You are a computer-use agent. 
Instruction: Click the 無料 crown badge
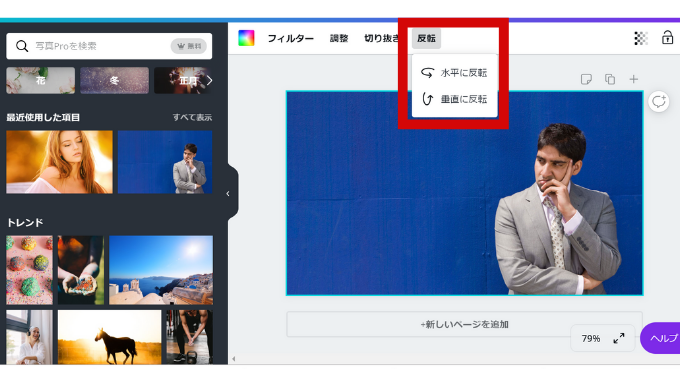[189, 46]
